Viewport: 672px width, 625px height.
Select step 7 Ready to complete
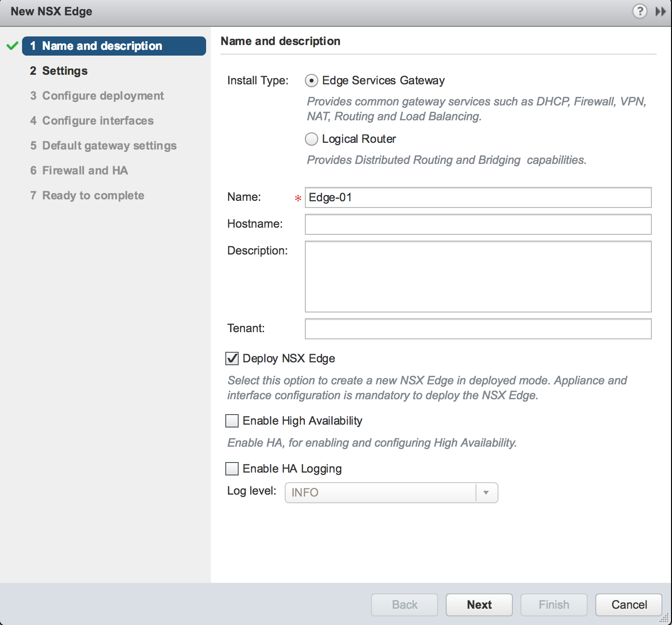tap(87, 196)
